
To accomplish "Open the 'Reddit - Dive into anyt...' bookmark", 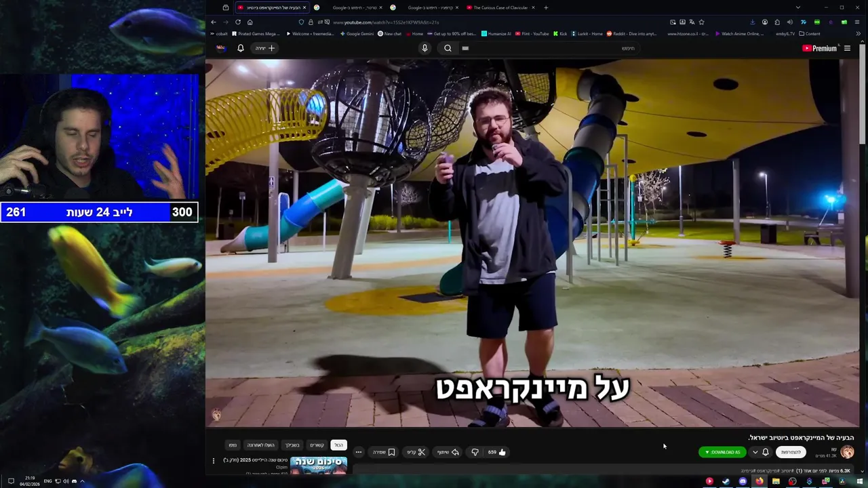I will pyautogui.click(x=631, y=34).
